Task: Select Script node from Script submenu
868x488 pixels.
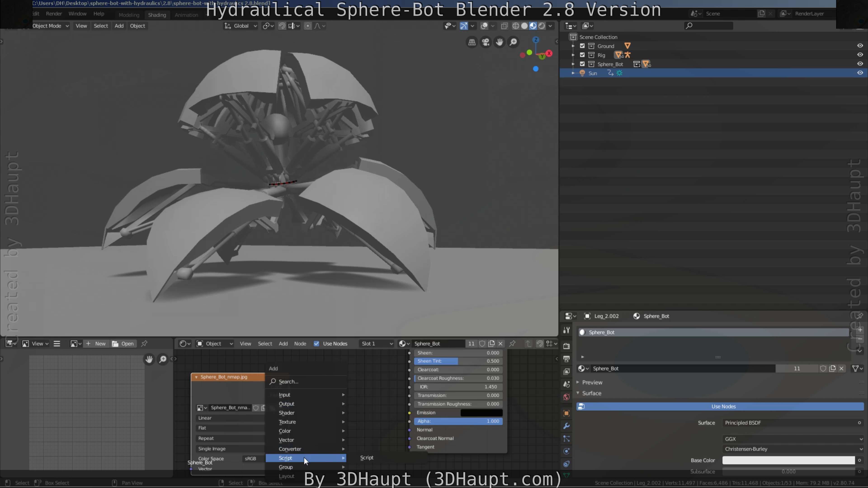Action: click(367, 458)
